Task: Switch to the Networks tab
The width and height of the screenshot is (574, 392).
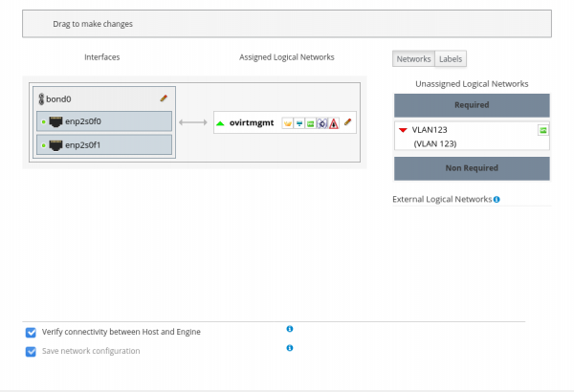Action: click(413, 59)
